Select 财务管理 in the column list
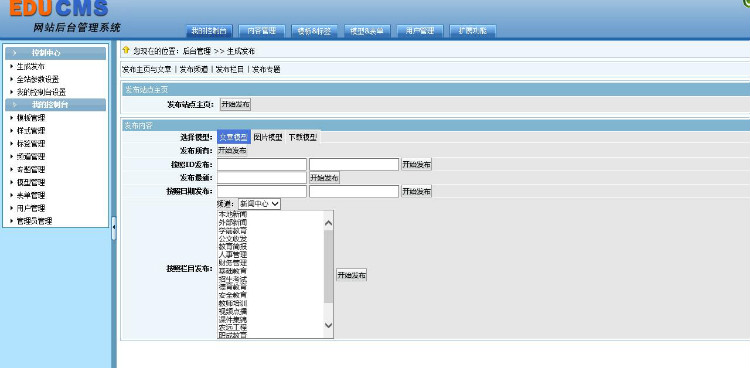The height and width of the screenshot is (368, 750). (233, 263)
